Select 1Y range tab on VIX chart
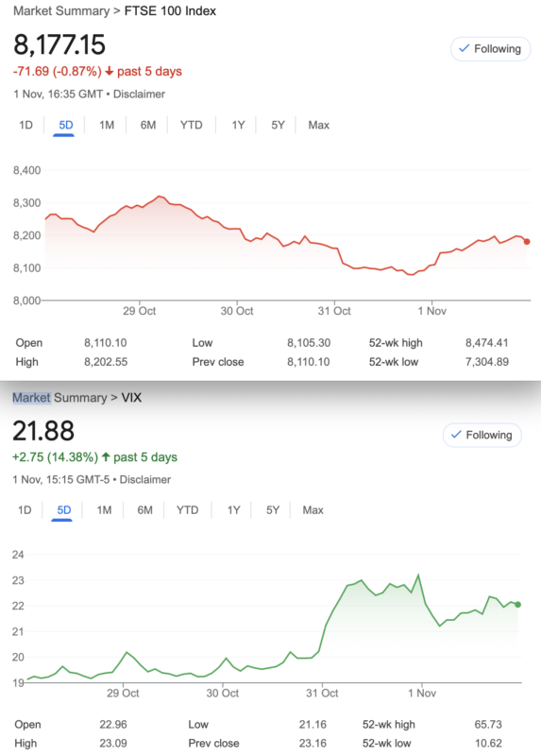The image size is (541, 756). (233, 510)
